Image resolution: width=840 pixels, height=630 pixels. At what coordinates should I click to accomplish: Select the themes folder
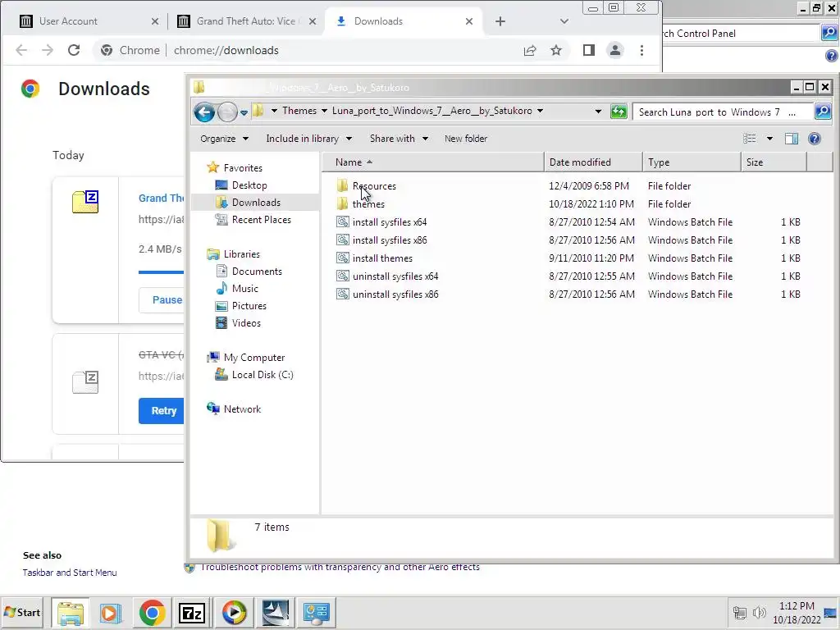[368, 204]
